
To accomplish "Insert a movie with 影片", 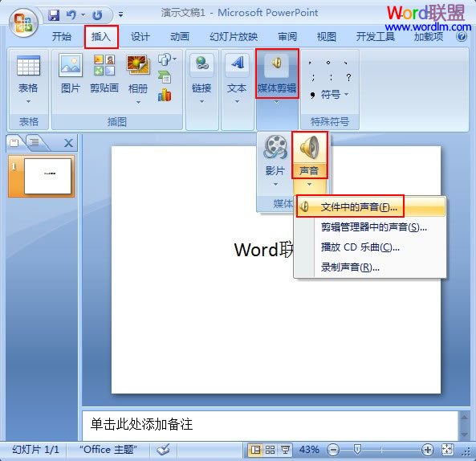I will (x=275, y=156).
